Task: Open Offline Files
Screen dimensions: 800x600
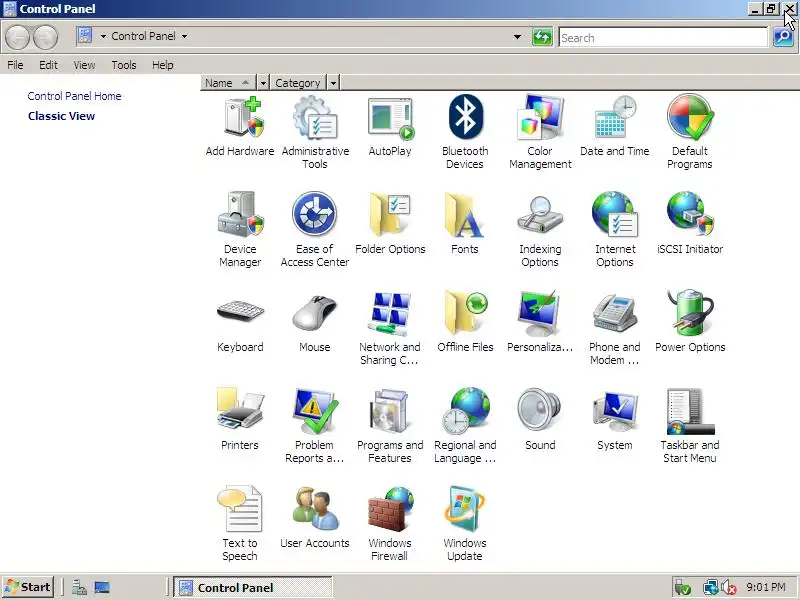Action: [x=465, y=321]
